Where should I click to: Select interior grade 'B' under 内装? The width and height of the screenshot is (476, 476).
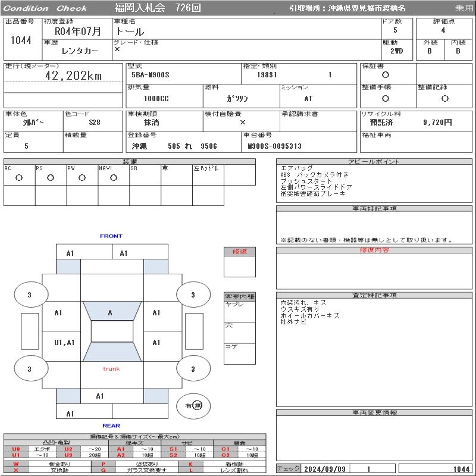[x=458, y=51]
